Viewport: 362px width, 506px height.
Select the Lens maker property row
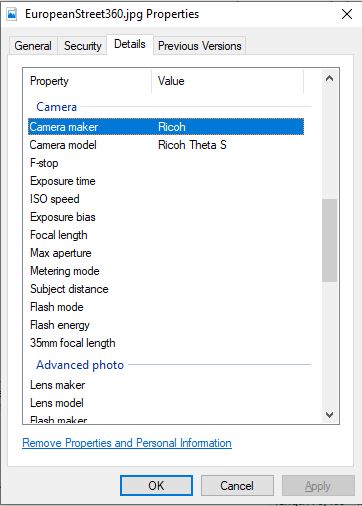click(166, 385)
